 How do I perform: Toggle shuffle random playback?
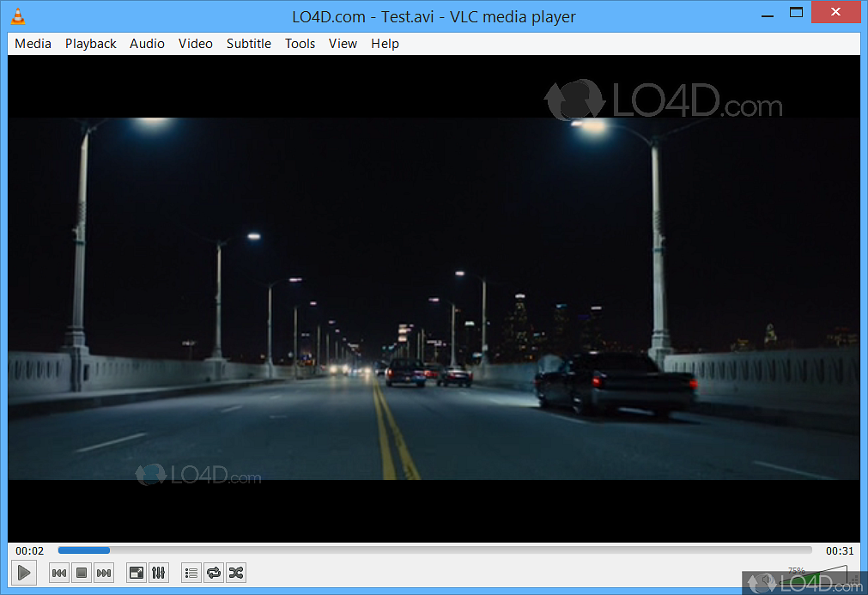(236, 573)
